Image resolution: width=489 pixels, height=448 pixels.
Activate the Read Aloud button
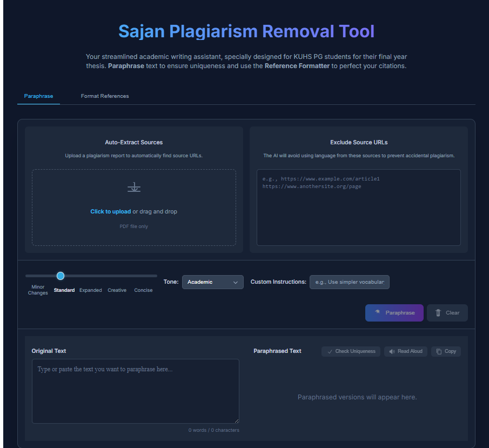pos(405,351)
